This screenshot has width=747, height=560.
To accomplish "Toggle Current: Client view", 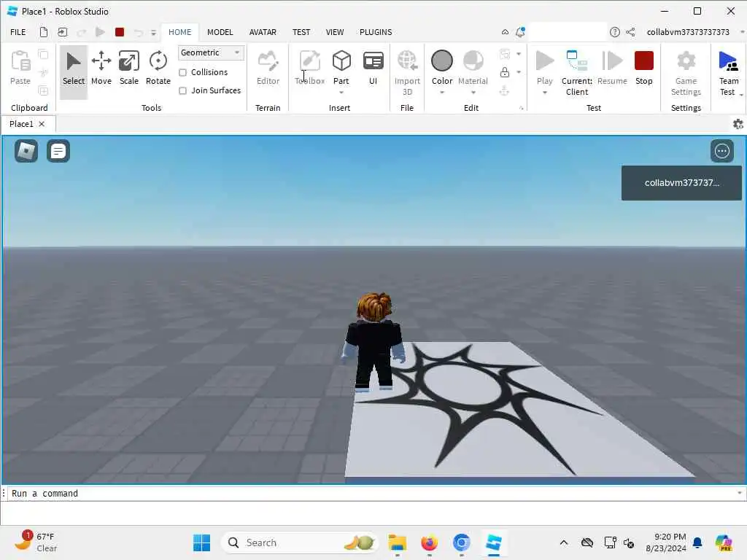I will (577, 72).
